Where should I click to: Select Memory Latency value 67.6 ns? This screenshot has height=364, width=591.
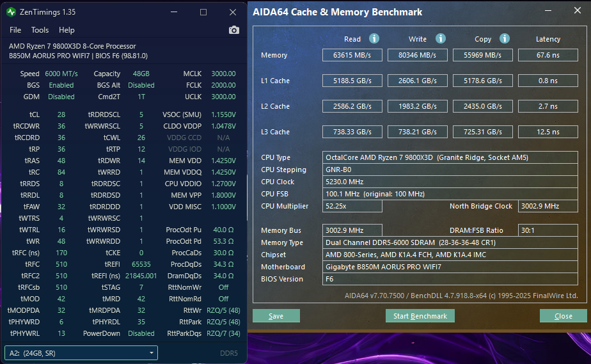click(x=548, y=55)
